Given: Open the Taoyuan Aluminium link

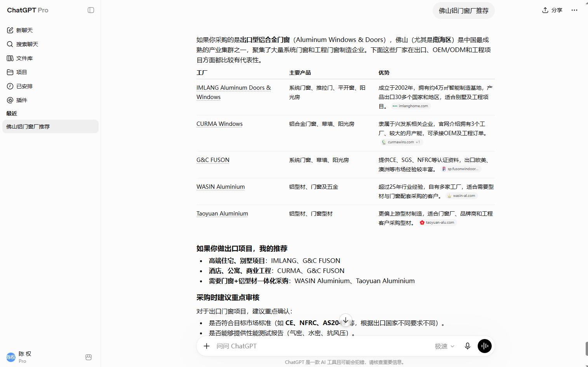Looking at the screenshot, I should point(222,214).
